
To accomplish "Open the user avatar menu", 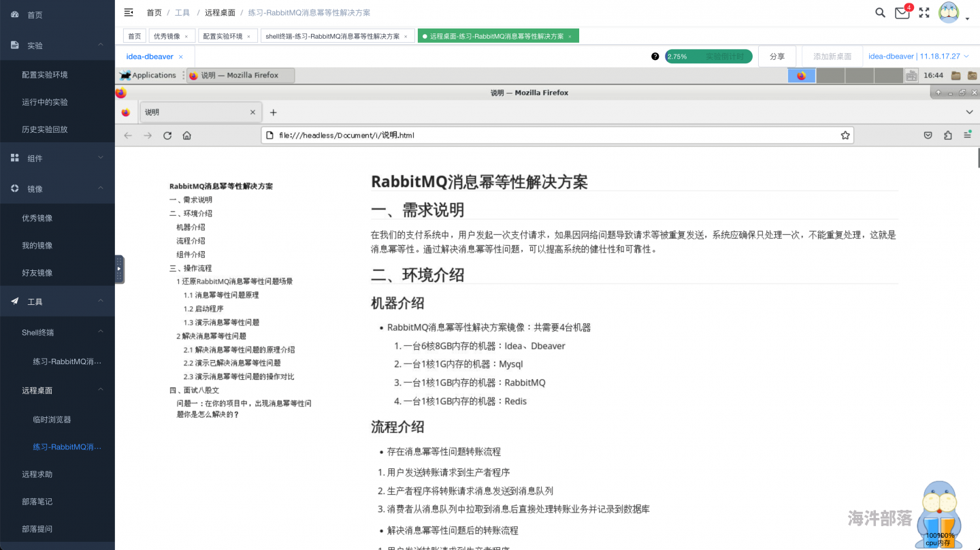I will tap(949, 12).
